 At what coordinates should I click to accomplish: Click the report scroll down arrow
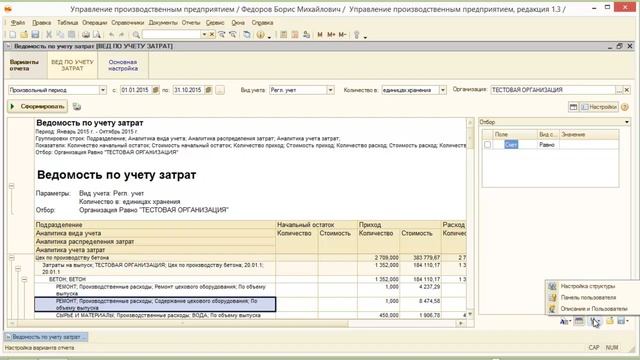coord(470,314)
